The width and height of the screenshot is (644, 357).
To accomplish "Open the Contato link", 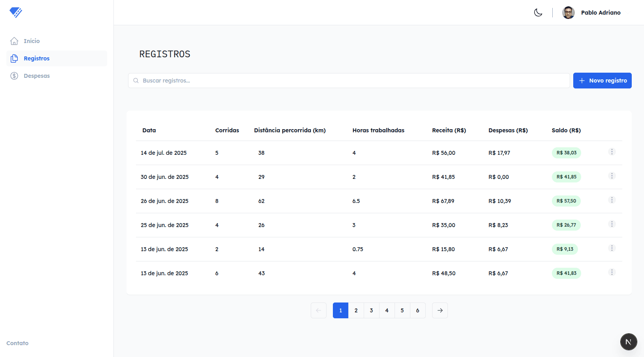I will click(x=17, y=343).
